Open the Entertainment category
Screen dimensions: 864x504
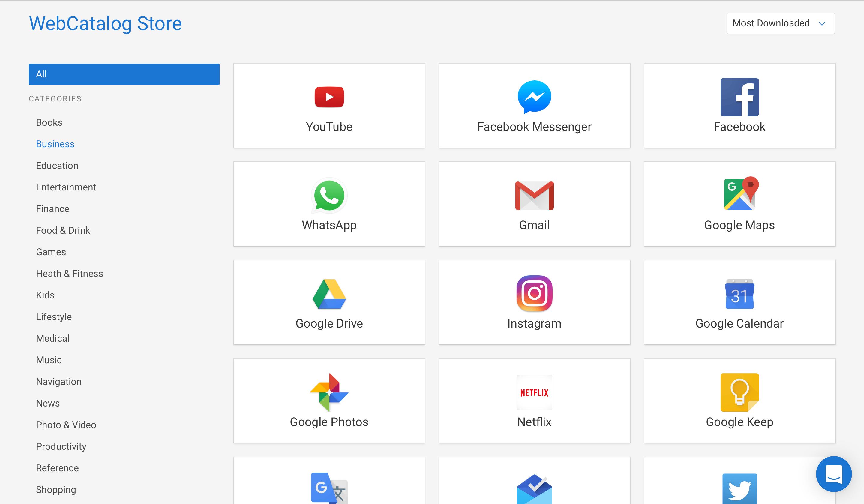tap(66, 187)
